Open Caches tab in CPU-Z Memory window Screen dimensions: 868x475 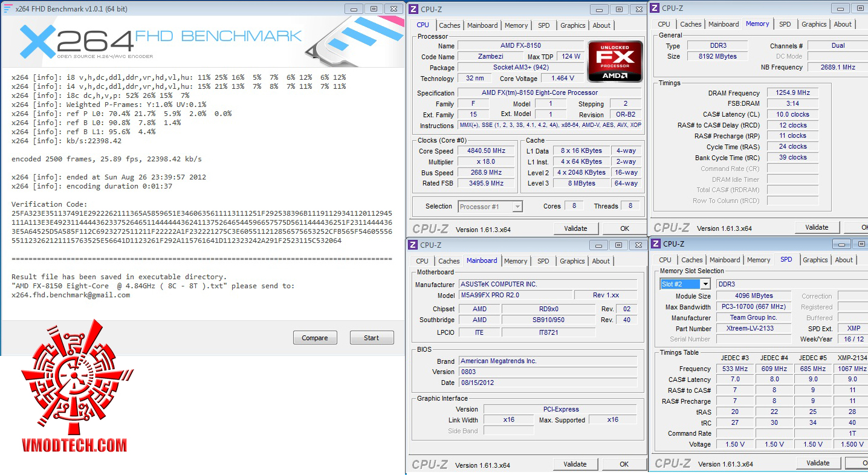tap(691, 24)
